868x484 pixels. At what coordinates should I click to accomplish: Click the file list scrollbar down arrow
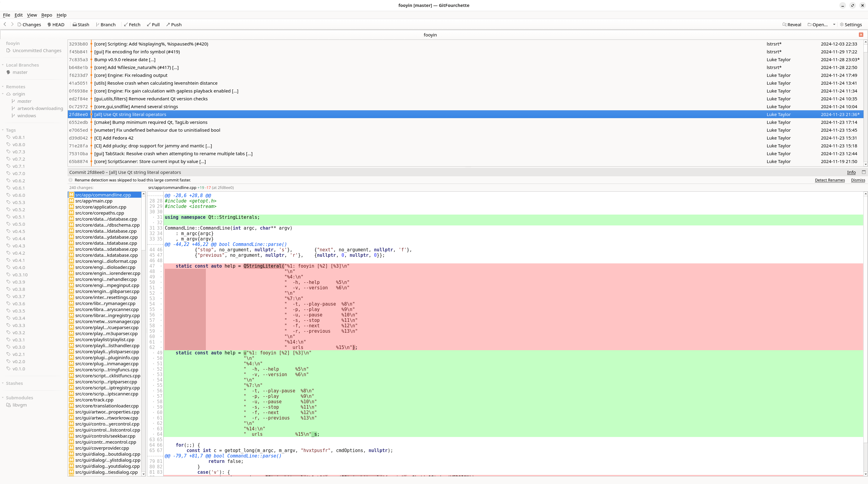point(143,473)
